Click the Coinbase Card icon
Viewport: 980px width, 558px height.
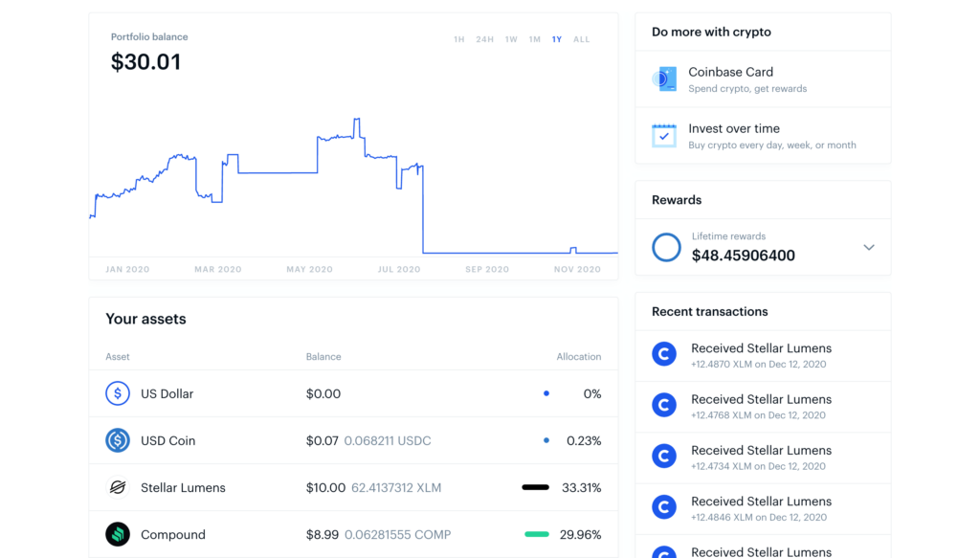(664, 79)
